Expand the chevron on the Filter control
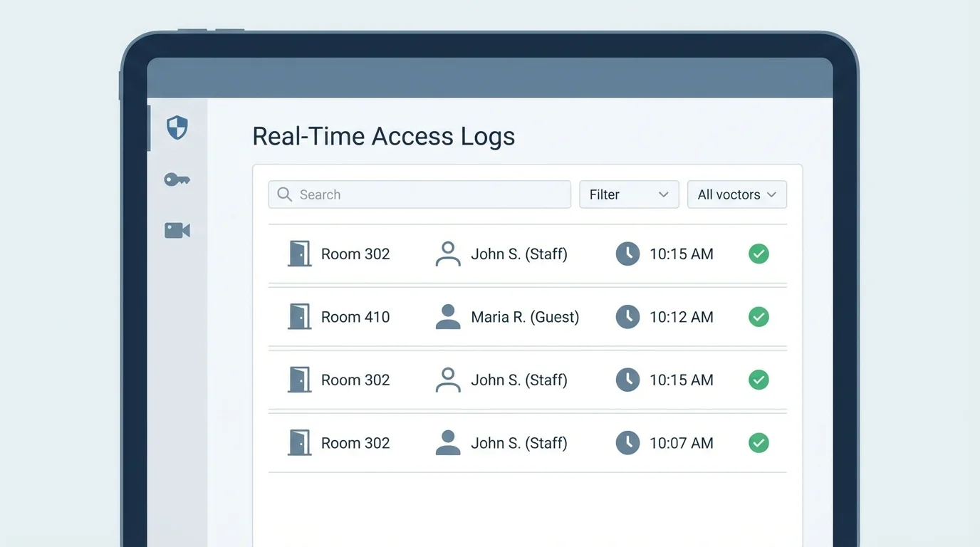The image size is (980, 547). 663,194
